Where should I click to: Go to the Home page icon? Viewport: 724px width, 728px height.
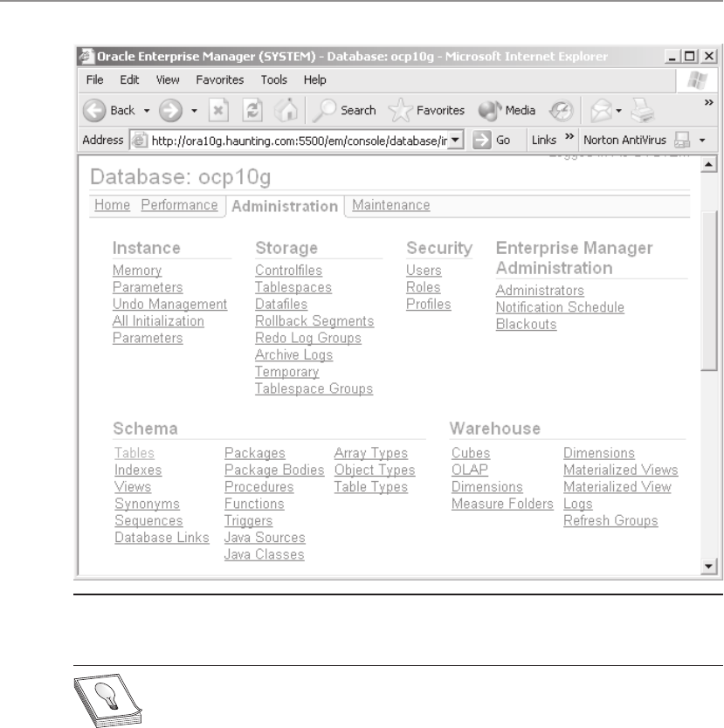tap(286, 111)
